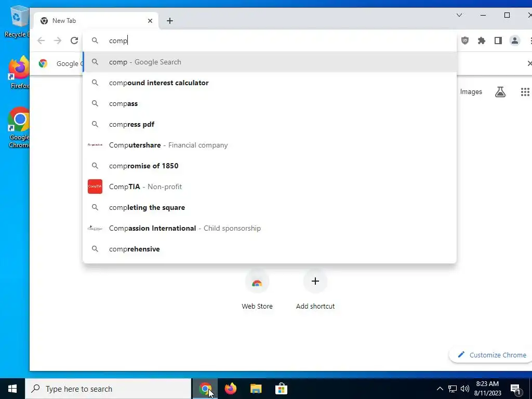The height and width of the screenshot is (399, 532).
Task: Open the taskbar clock showing 8:23 AM
Action: [x=487, y=389]
